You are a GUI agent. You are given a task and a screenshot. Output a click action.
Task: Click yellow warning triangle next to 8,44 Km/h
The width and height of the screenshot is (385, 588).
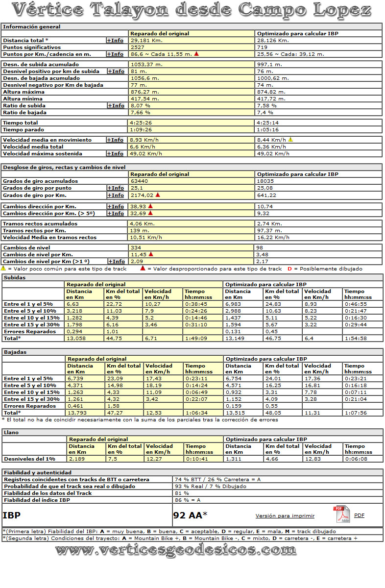(x=290, y=140)
